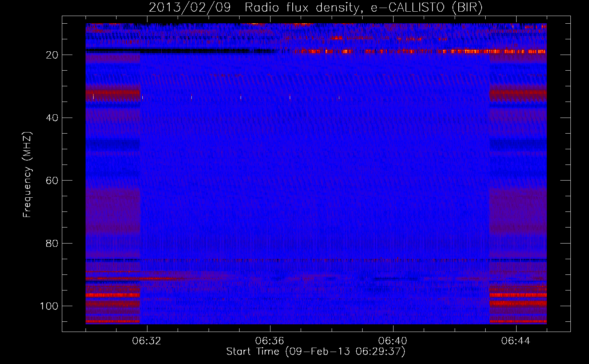This screenshot has height=364, width=589.
Task: Click the frequency axis label '20'
Action: (x=52, y=55)
